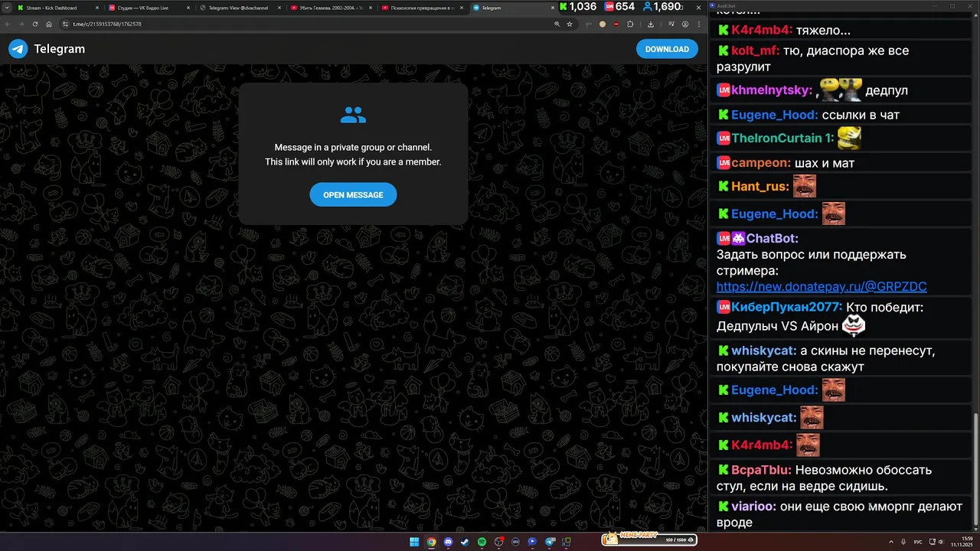980x551 pixels.
Task: Click the OPEN MESSAGE button
Action: [353, 195]
